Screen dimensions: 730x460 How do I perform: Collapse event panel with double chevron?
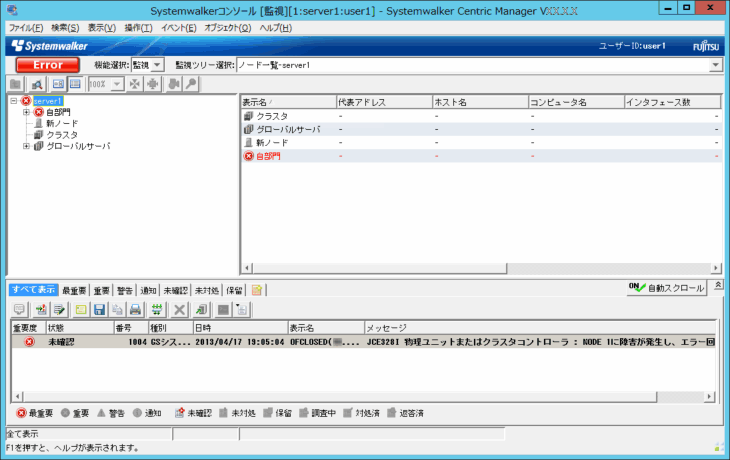click(718, 284)
